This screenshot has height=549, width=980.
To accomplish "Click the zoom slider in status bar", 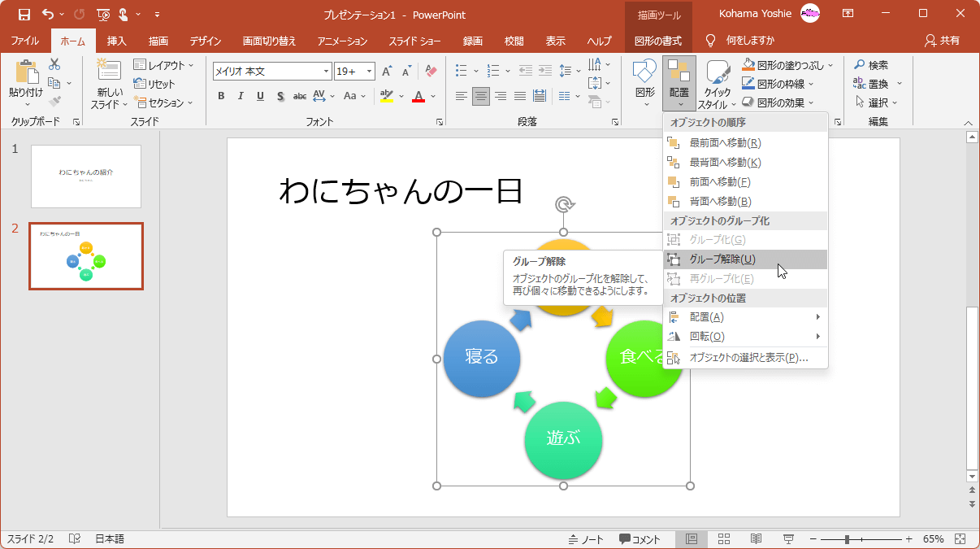I will point(848,539).
